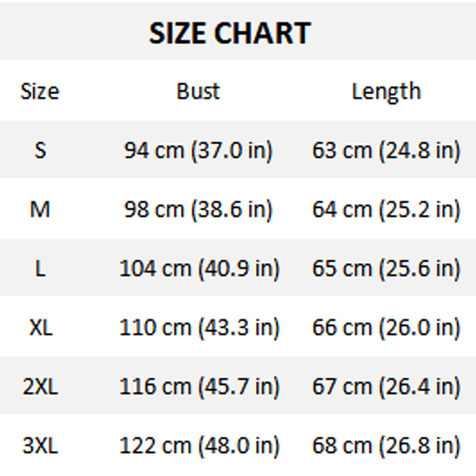Select the S size label
Screen dimensions: 476x476
point(40,150)
